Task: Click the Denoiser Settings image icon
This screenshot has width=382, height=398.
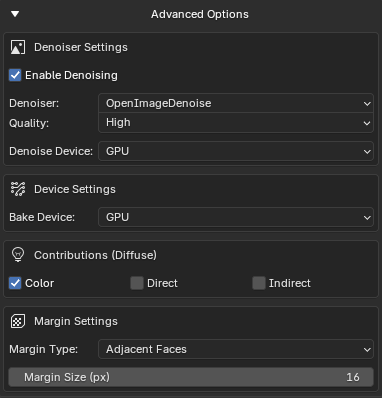Action: point(18,47)
